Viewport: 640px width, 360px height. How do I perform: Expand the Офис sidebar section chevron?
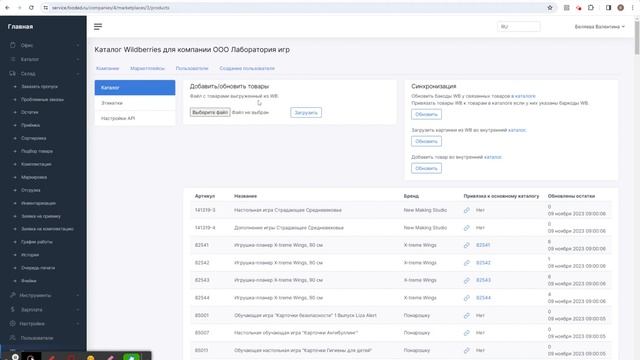tap(78, 45)
